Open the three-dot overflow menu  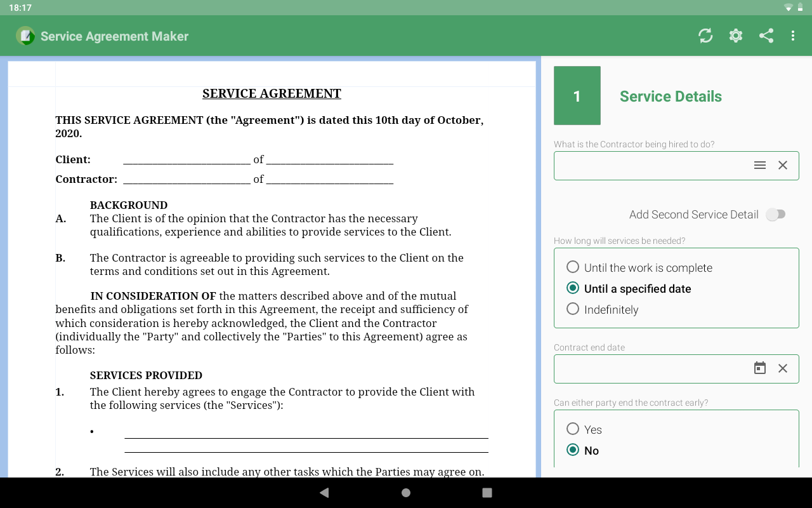(x=793, y=36)
